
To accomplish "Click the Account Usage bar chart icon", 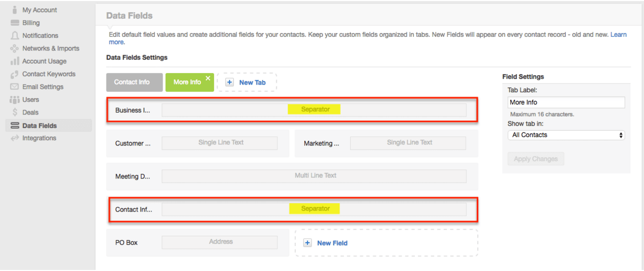I will [15, 61].
